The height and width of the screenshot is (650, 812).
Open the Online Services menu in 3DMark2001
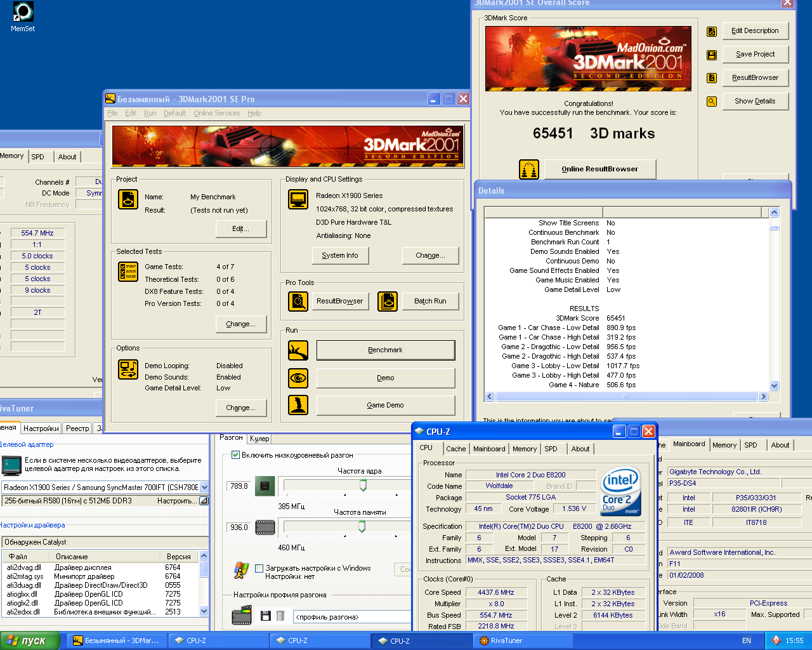(217, 113)
